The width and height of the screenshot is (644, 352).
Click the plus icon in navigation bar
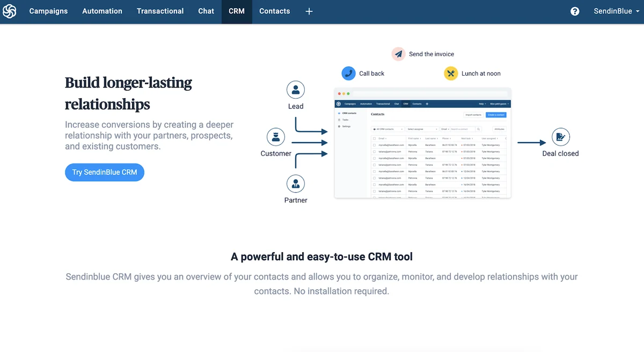pyautogui.click(x=309, y=11)
